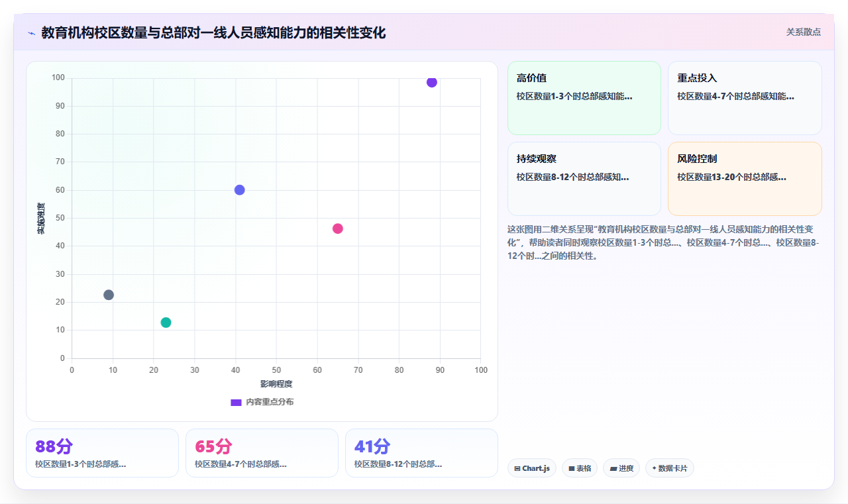
Task: Click 校区数量4-7个时总部感知能… in 重点投入 card
Action: click(x=735, y=96)
